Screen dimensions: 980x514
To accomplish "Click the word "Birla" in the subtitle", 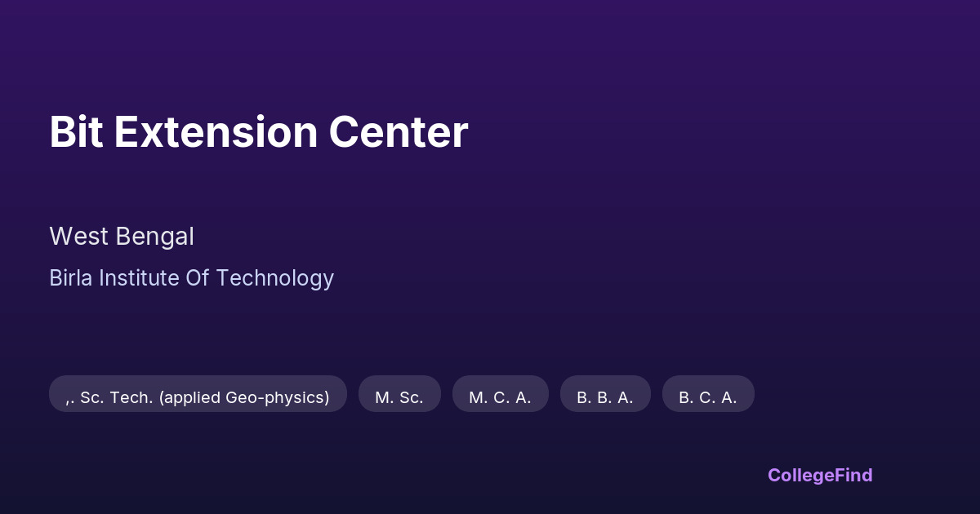I will [70, 278].
